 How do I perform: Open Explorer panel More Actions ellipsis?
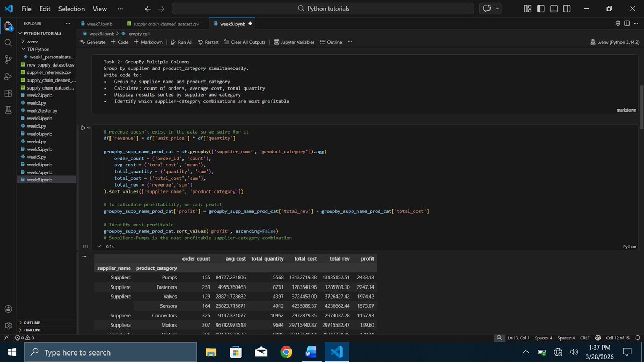coord(68,24)
